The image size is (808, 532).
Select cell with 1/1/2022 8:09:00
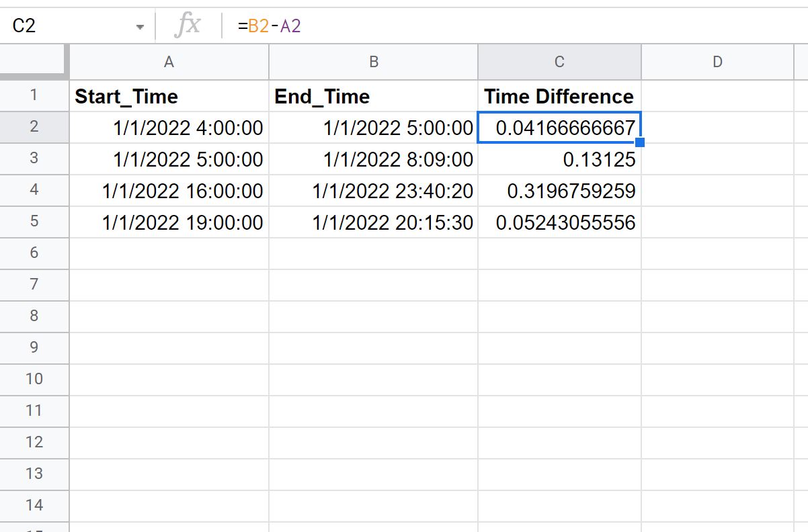click(x=374, y=159)
